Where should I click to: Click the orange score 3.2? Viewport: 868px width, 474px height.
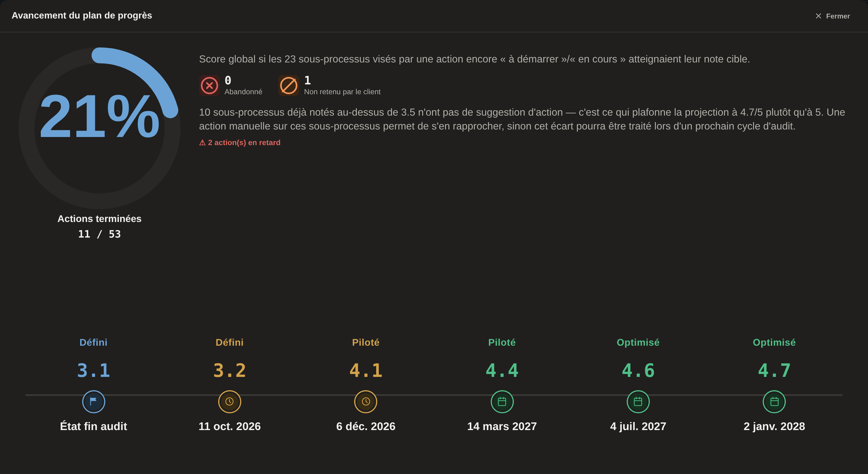point(230,371)
